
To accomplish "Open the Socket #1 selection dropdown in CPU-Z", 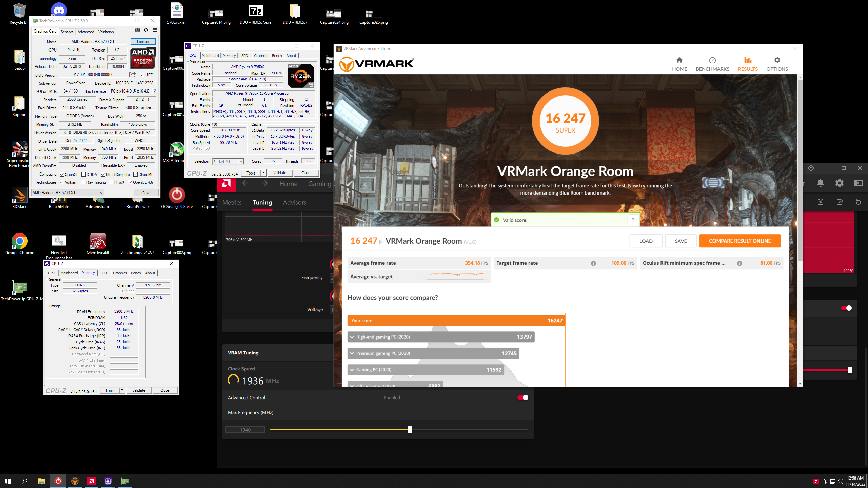I will coord(228,162).
